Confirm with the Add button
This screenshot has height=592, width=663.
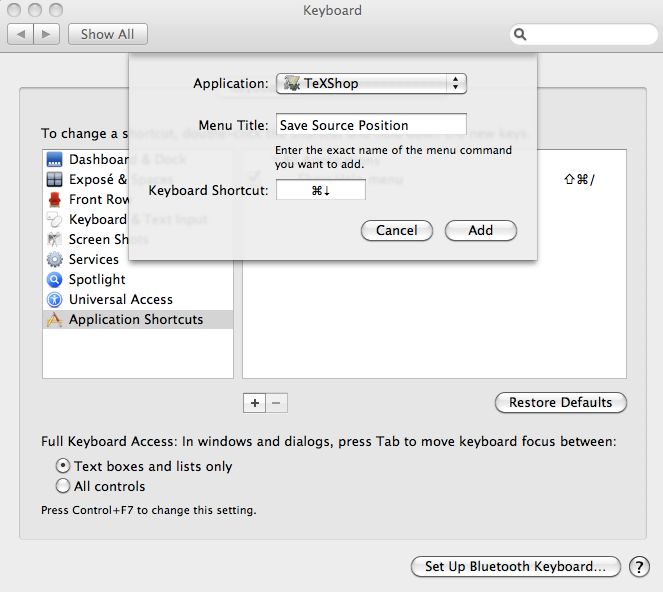point(480,230)
